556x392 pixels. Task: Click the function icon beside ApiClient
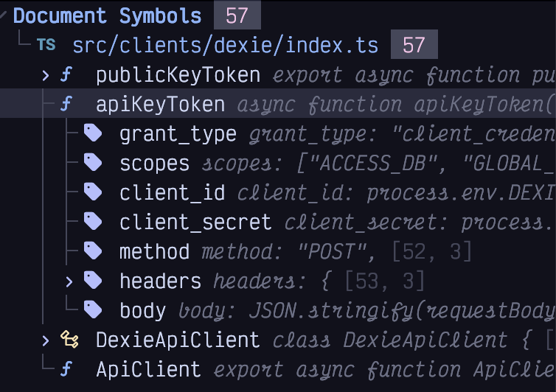click(66, 369)
